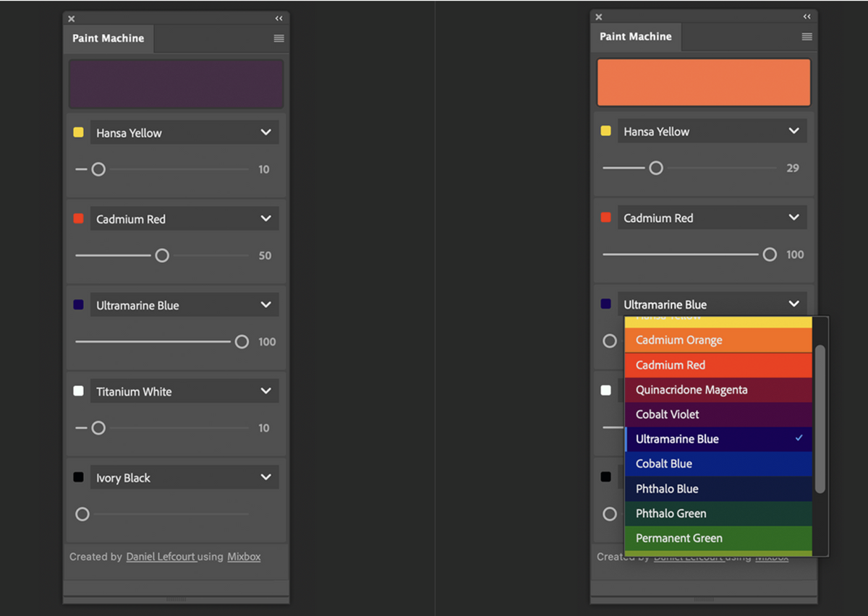Click the black Ivory Black swatch in left panel
Image resolution: width=868 pixels, height=616 pixels.
(x=79, y=477)
